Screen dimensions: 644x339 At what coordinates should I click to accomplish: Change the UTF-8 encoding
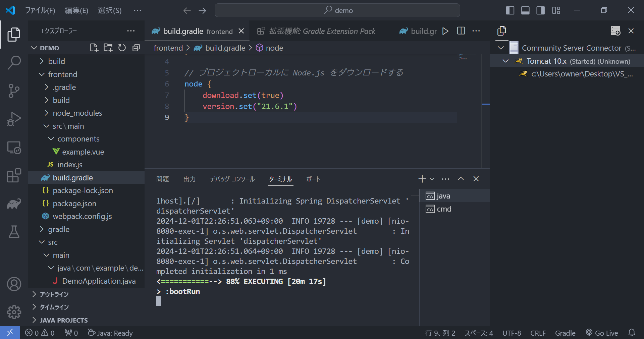click(512, 333)
